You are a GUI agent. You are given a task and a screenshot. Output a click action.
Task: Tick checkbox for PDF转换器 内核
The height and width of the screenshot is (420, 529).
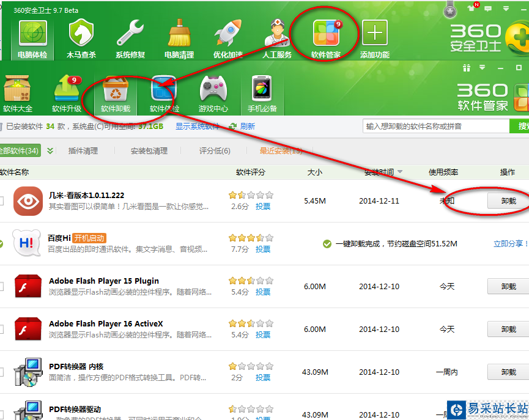click(x=1, y=372)
